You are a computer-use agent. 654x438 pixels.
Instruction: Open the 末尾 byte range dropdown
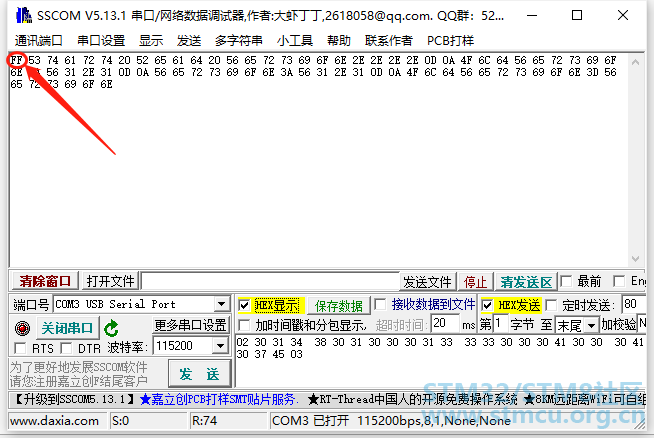pos(591,326)
